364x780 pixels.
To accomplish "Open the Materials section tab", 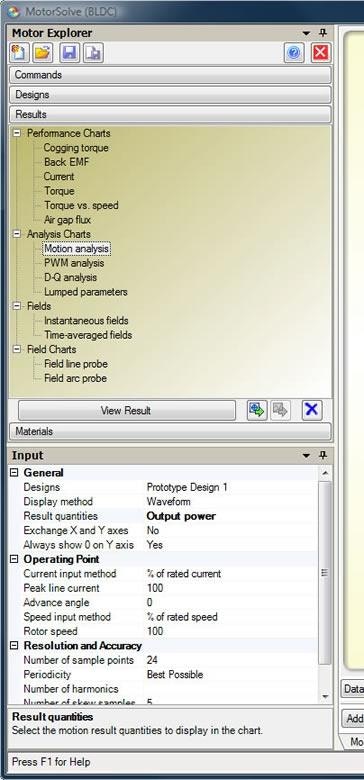I will [170, 431].
